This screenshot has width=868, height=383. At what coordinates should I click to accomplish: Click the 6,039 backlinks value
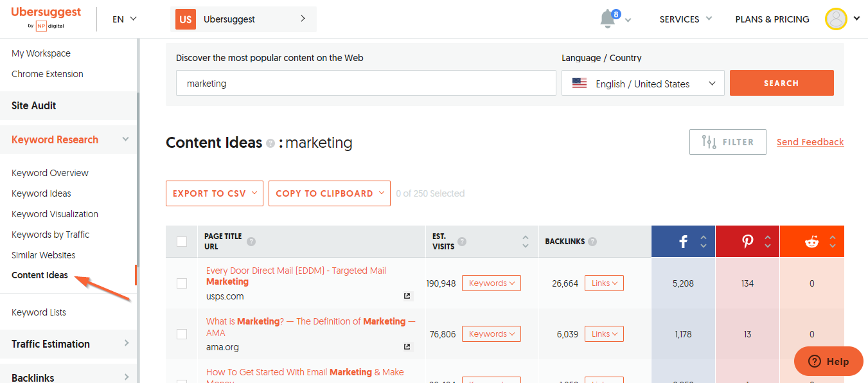[x=567, y=334]
